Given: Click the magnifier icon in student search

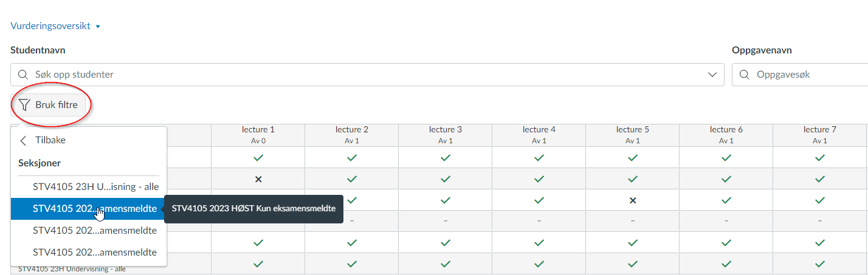Looking at the screenshot, I should tap(23, 75).
